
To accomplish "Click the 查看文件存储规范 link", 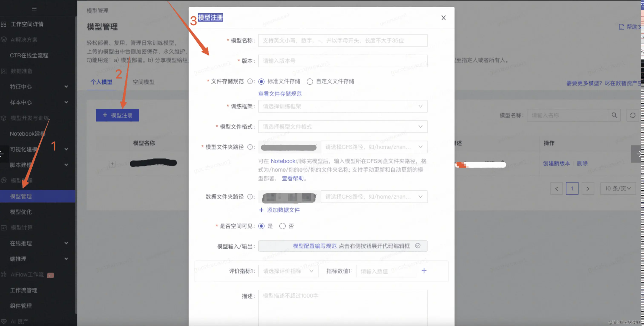I will (x=280, y=94).
